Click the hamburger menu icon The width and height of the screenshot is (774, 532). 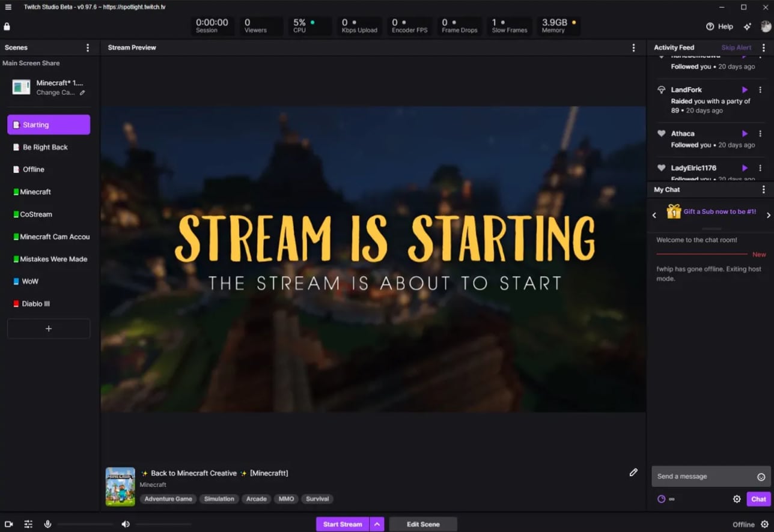pos(8,7)
